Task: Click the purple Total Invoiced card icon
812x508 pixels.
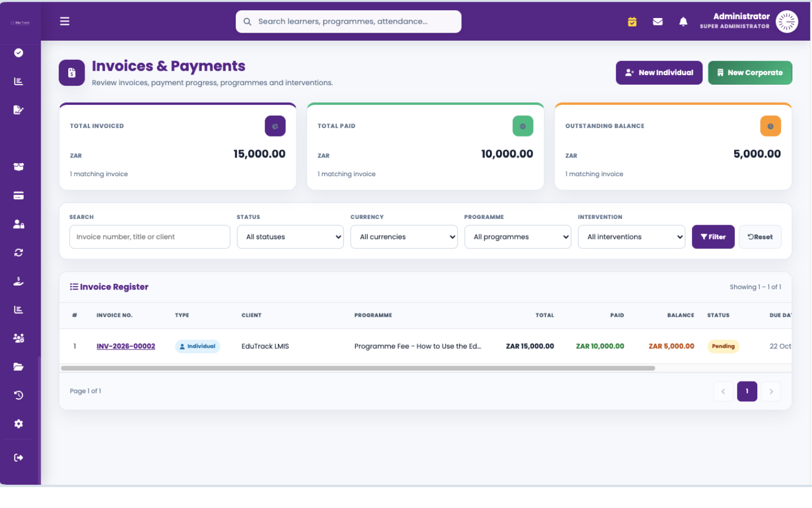Action: pos(275,126)
